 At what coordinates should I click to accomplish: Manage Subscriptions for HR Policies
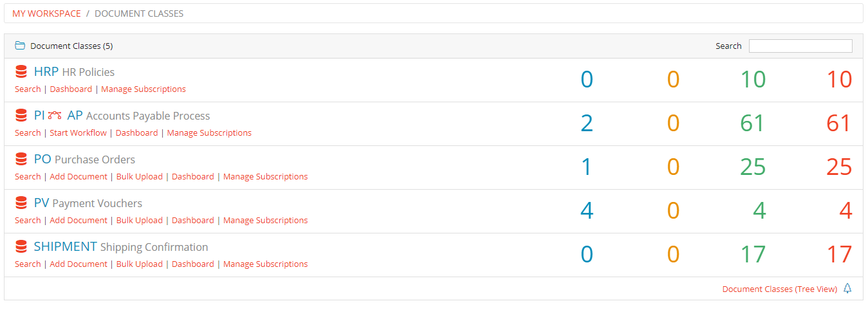click(x=143, y=89)
